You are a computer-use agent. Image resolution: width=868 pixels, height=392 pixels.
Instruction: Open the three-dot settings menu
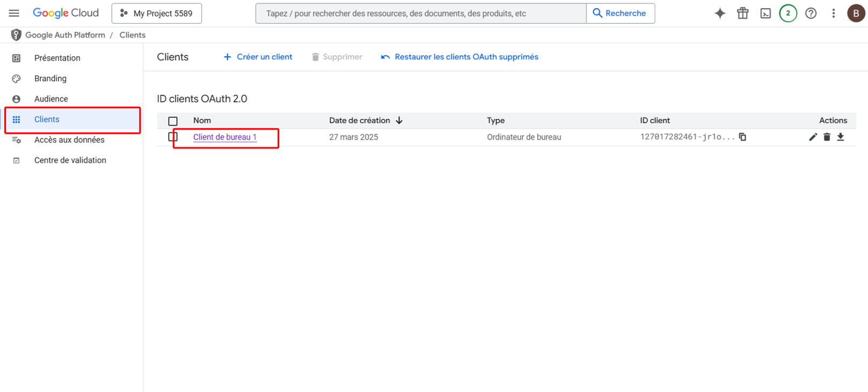(833, 13)
